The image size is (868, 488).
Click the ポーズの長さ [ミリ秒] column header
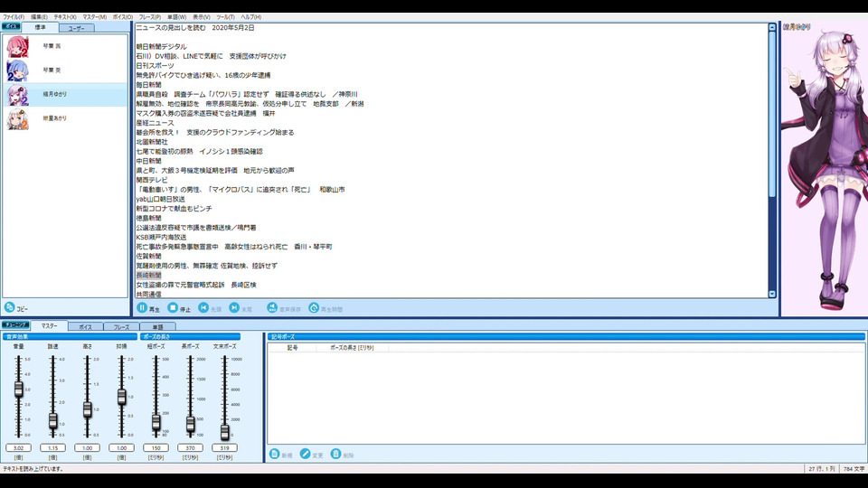click(352, 348)
